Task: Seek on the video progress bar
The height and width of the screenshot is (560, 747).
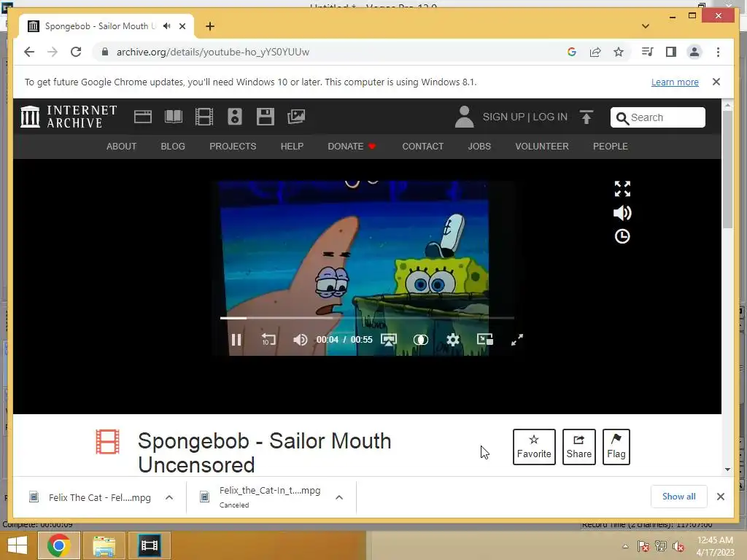Action: (x=367, y=318)
